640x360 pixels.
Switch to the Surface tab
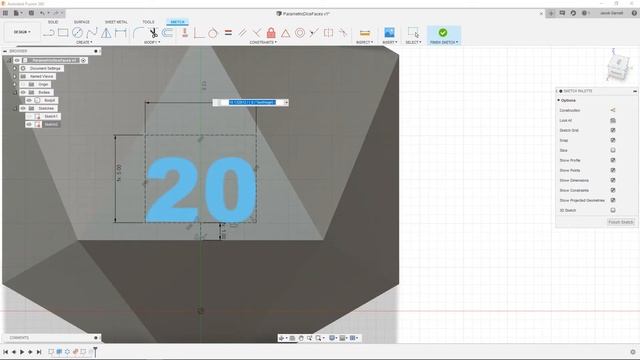click(82, 22)
